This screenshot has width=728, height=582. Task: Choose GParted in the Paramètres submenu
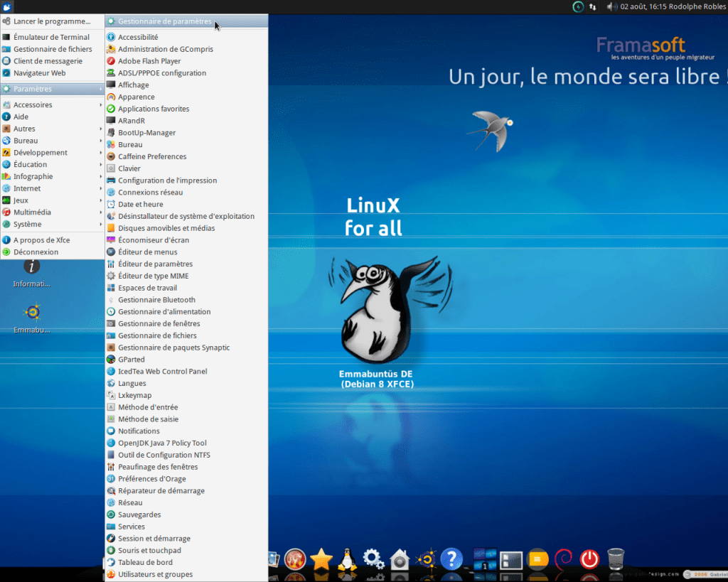click(x=131, y=360)
